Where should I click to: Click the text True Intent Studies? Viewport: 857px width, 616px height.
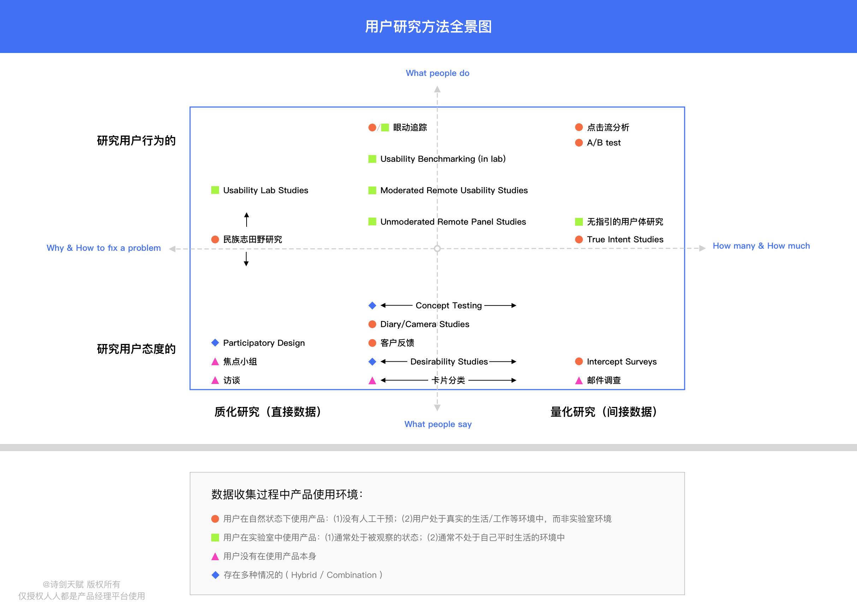tap(625, 239)
